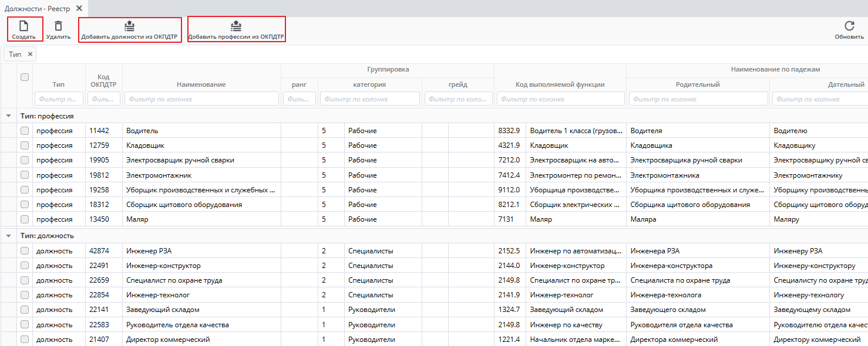The width and height of the screenshot is (868, 346).
Task: Check the Водитель row checkbox
Action: tap(25, 131)
